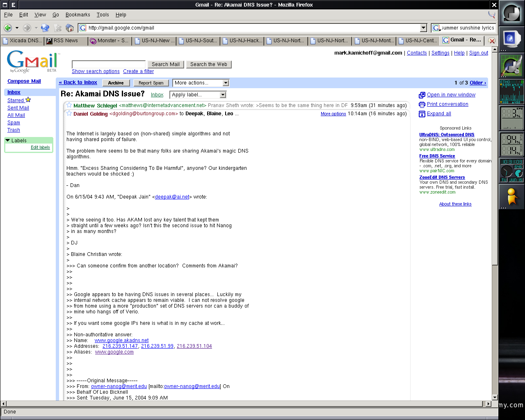Click the Firefox throbber icon by menu bar
The image size is (525, 420).
point(492,14)
